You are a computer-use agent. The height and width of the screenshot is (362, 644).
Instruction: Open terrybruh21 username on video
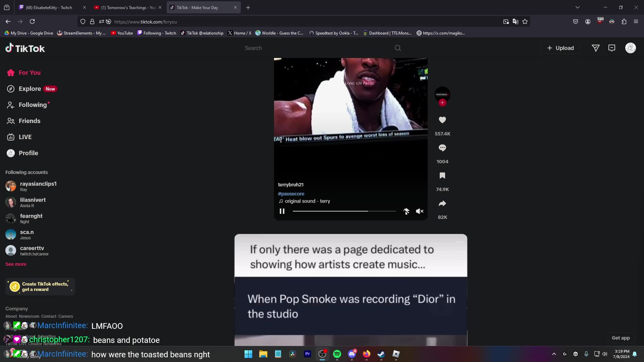pyautogui.click(x=290, y=185)
